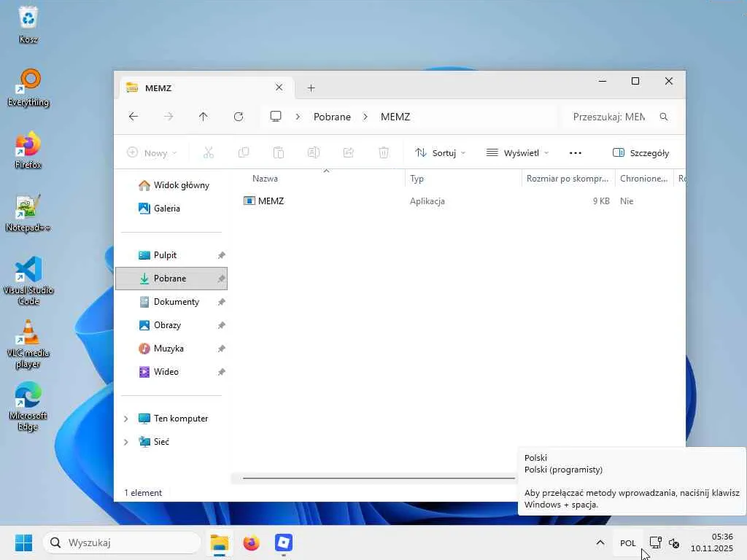Open Firefox from the taskbar

pyautogui.click(x=251, y=542)
